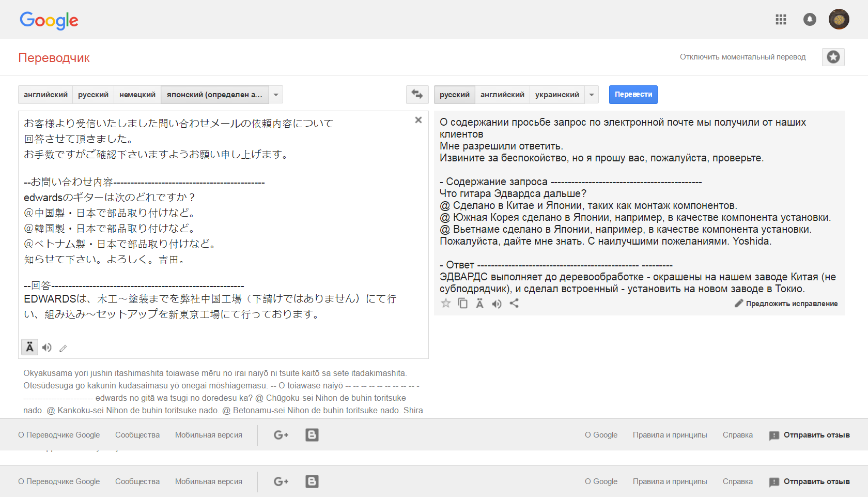This screenshot has width=868, height=497.
Task: Open О Google in upper footer
Action: click(601, 435)
